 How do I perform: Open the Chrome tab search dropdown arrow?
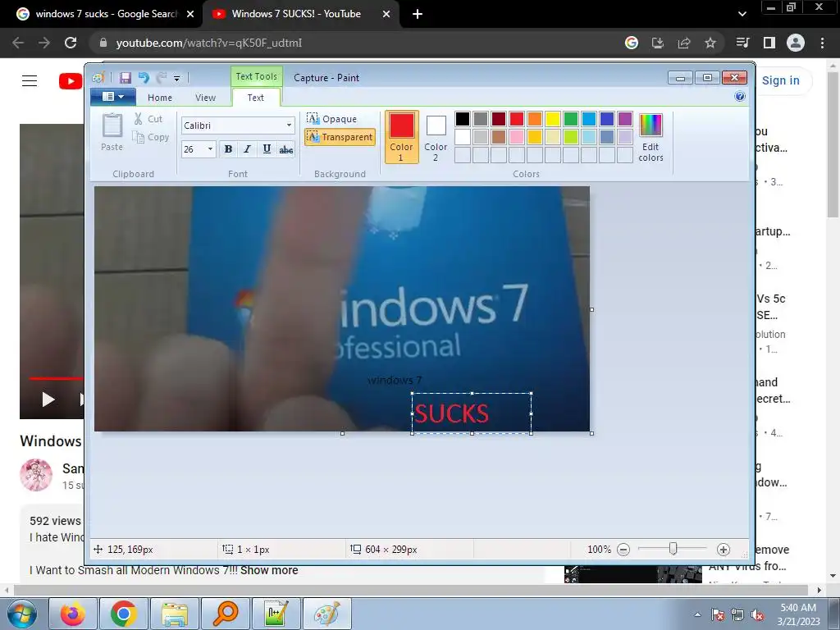[742, 14]
